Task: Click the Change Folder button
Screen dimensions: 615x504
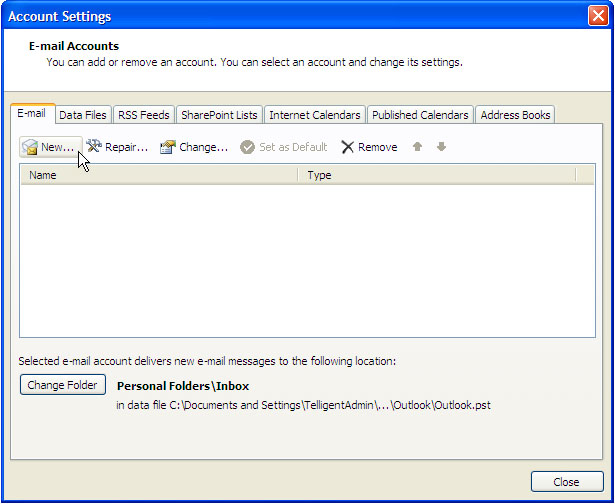Action: [x=63, y=385]
